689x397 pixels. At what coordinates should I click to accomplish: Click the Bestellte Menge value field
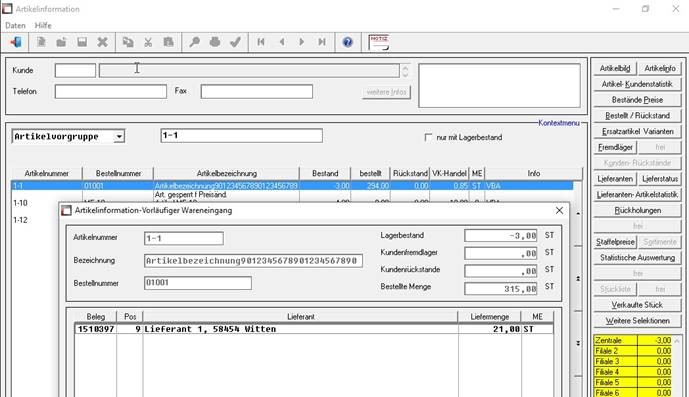500,289
